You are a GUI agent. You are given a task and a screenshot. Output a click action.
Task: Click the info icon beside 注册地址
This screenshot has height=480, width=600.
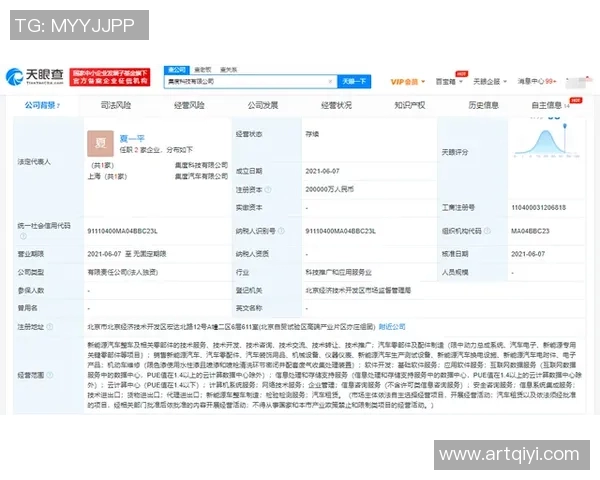50,327
